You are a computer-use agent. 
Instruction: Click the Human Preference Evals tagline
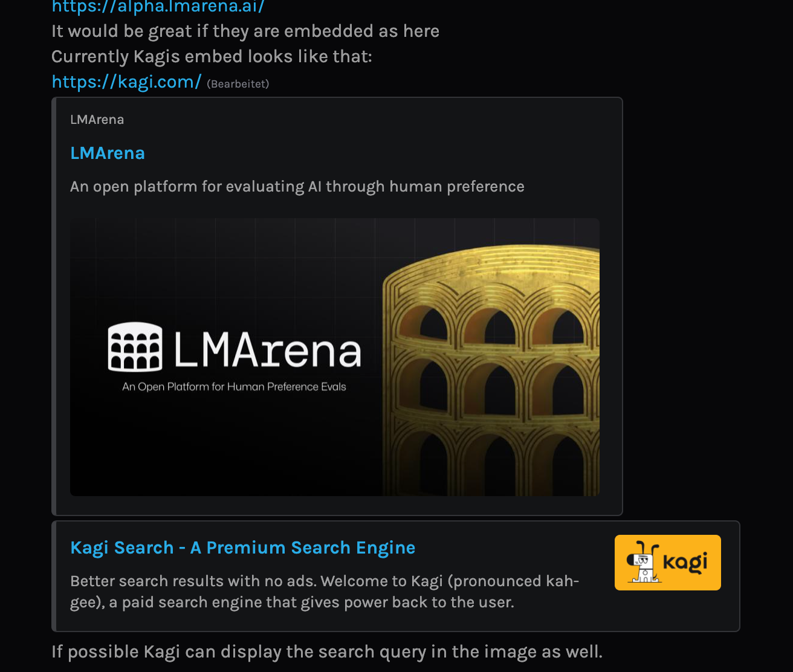tap(234, 387)
